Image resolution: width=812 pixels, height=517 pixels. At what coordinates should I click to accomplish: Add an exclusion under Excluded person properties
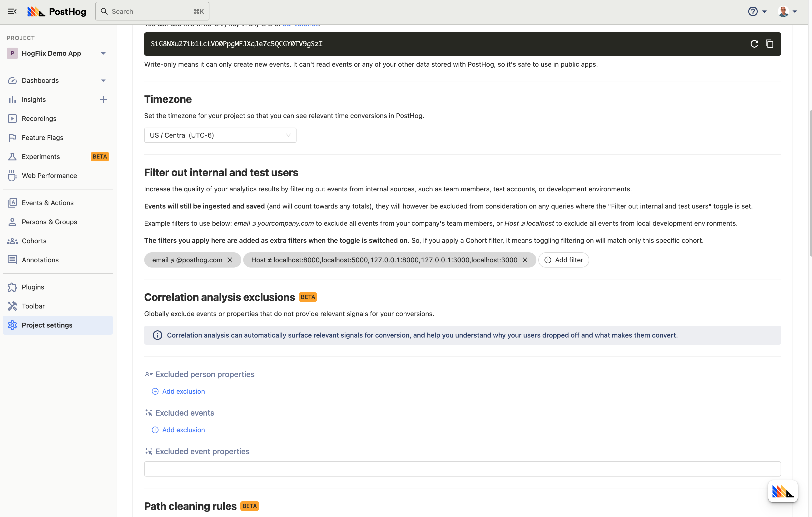tap(178, 391)
